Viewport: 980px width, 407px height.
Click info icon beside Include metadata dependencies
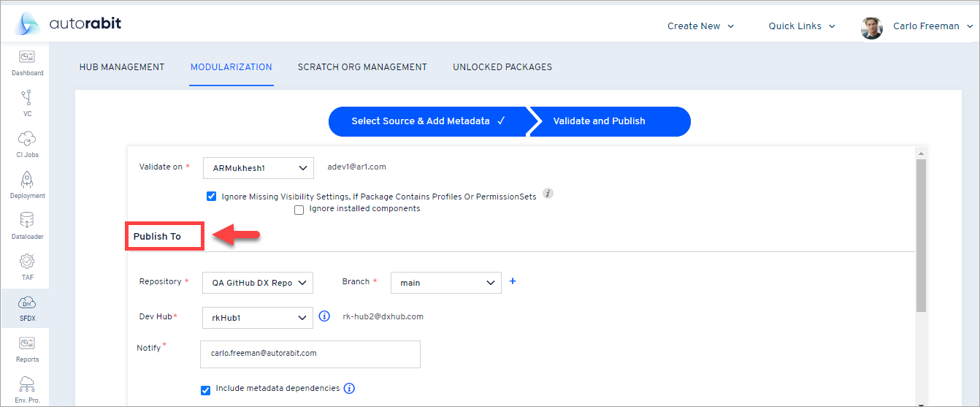click(x=349, y=389)
